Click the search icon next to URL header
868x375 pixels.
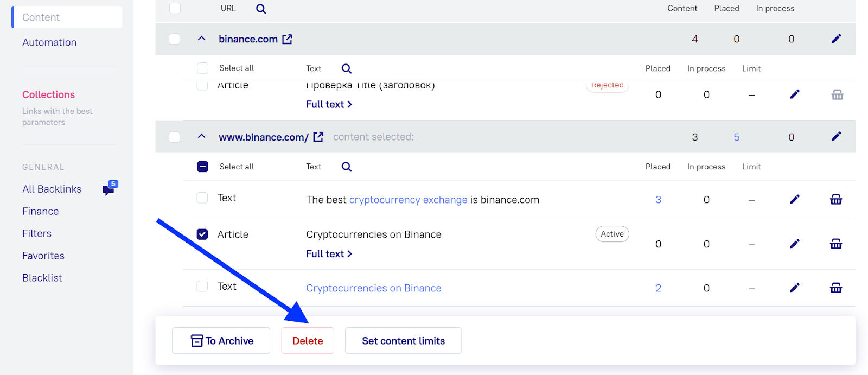(261, 9)
